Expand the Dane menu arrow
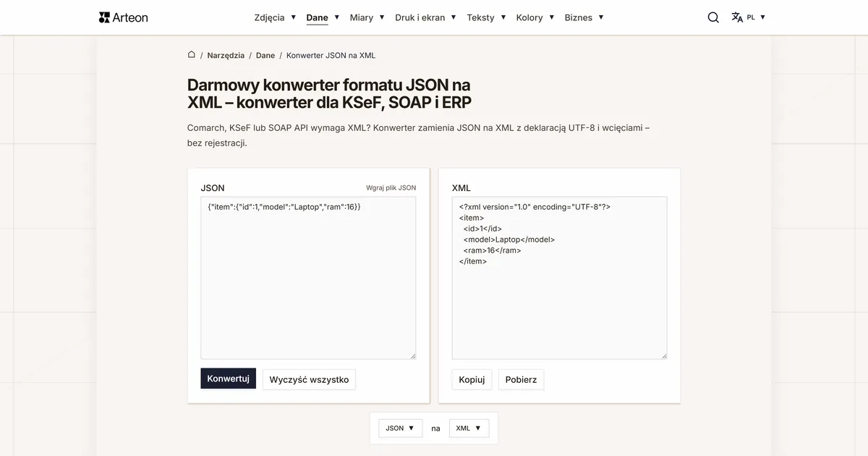 [337, 17]
